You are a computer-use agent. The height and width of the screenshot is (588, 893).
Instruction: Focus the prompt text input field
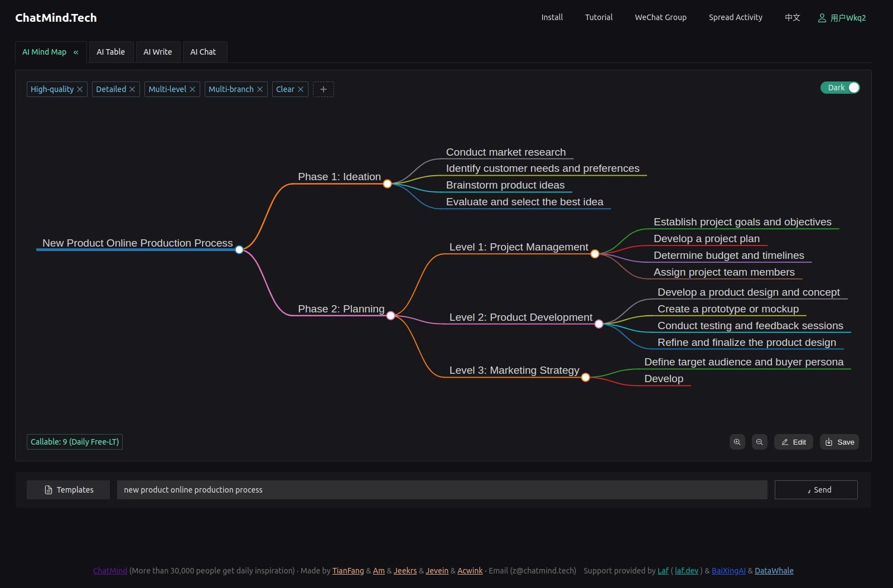click(x=442, y=490)
